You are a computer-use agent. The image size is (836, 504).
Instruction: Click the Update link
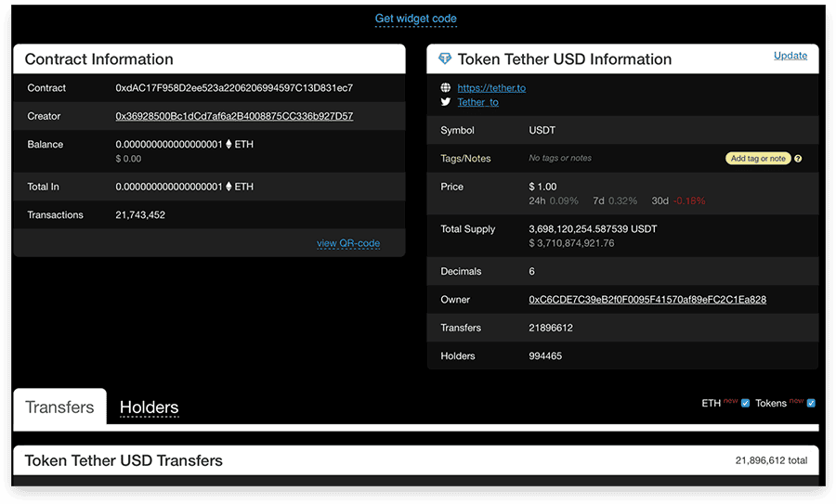(x=790, y=56)
